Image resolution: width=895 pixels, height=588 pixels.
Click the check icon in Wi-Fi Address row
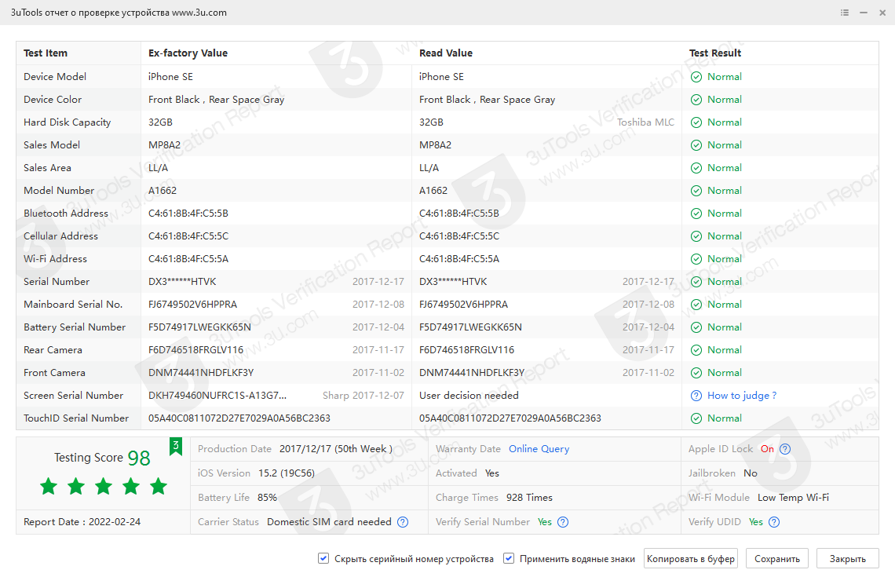tap(696, 259)
